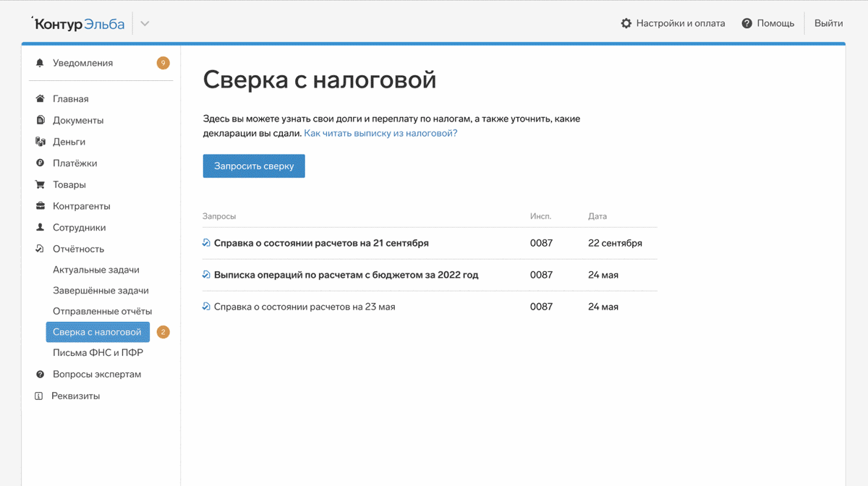Open Настройки и оплата
This screenshot has height=486, width=868.
click(x=680, y=23)
